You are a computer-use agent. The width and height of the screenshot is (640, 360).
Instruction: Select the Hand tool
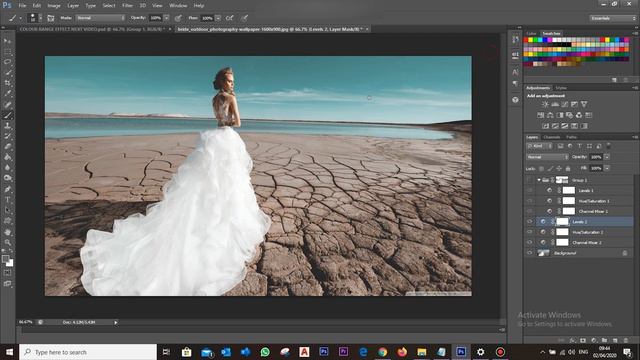7,232
